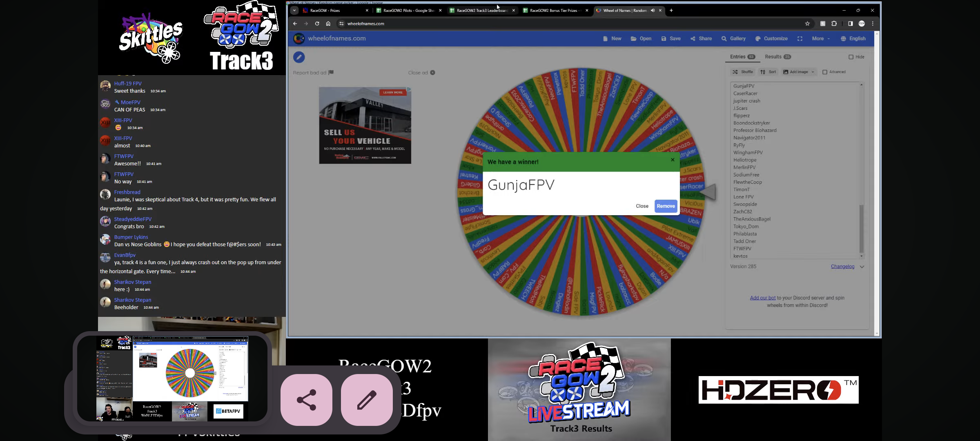
Task: Follow the Add our bot link
Action: click(x=762, y=298)
